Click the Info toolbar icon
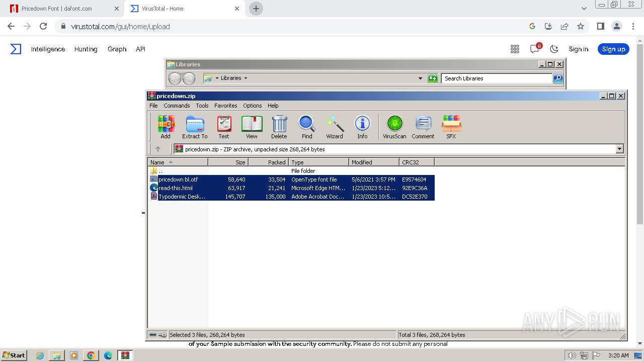644x362 pixels. tap(362, 127)
